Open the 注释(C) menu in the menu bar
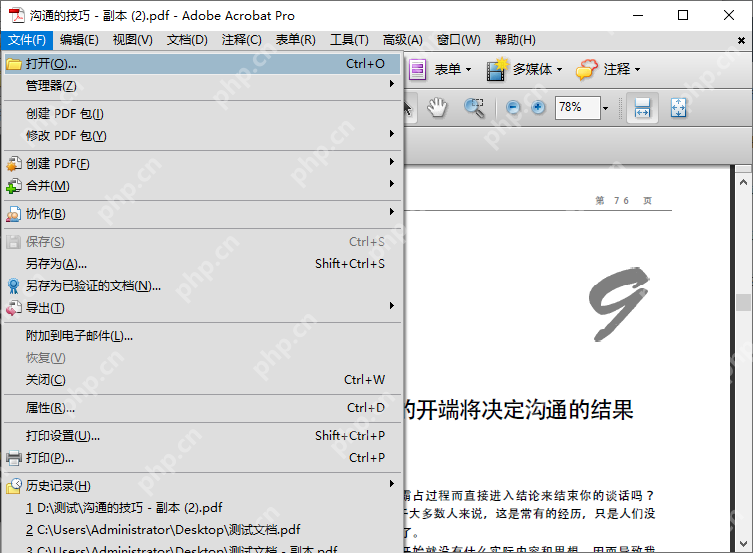 point(242,40)
